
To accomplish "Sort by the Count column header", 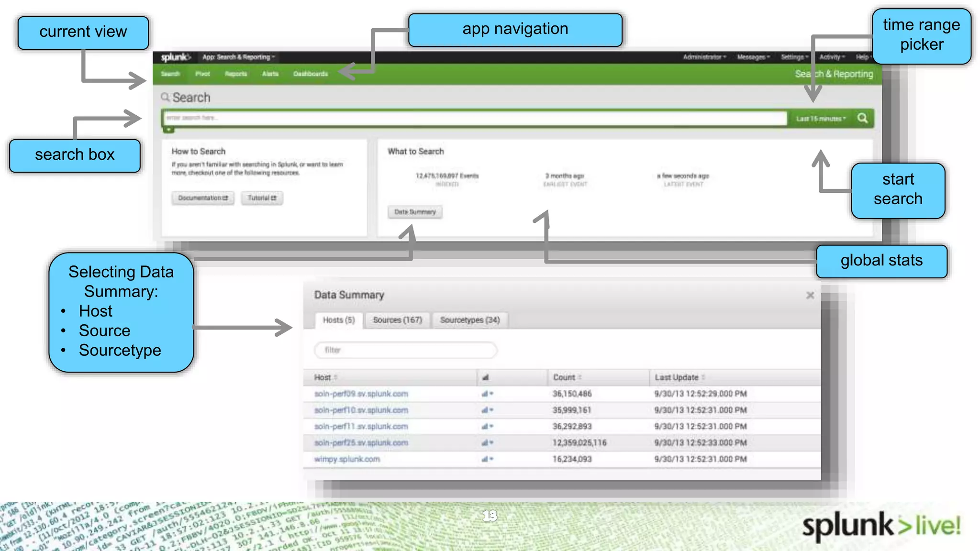I will 567,377.
